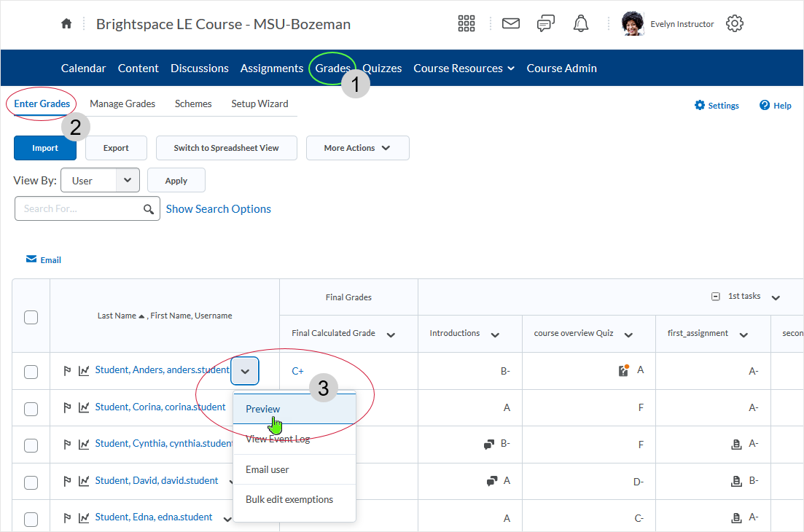Viewport: 804px width, 532px height.
Task: Click the flag icon for Cynthia
Action: [67, 445]
